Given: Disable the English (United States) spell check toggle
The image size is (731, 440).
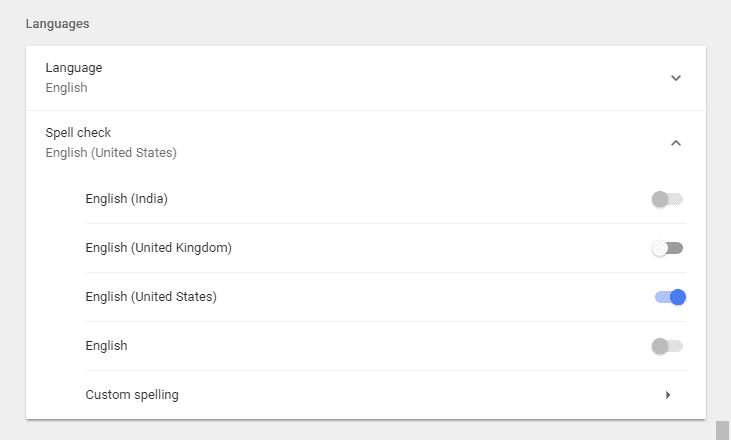Looking at the screenshot, I should (670, 297).
